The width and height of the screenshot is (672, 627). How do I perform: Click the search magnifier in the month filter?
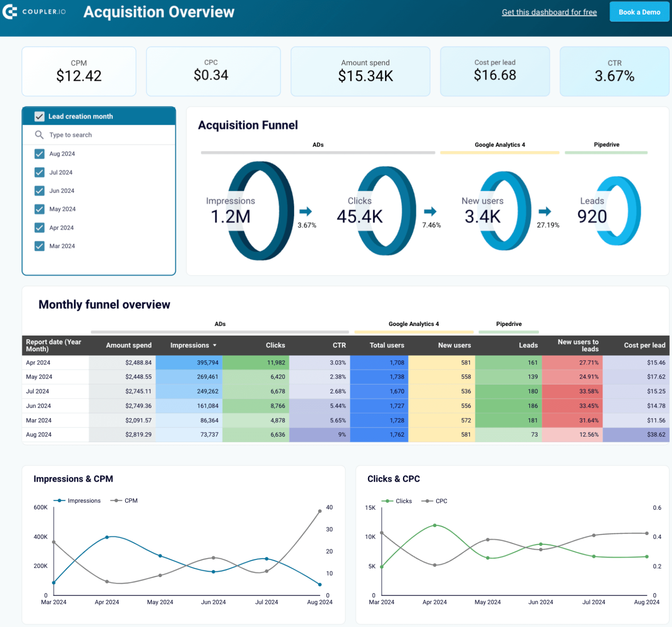pyautogui.click(x=40, y=135)
